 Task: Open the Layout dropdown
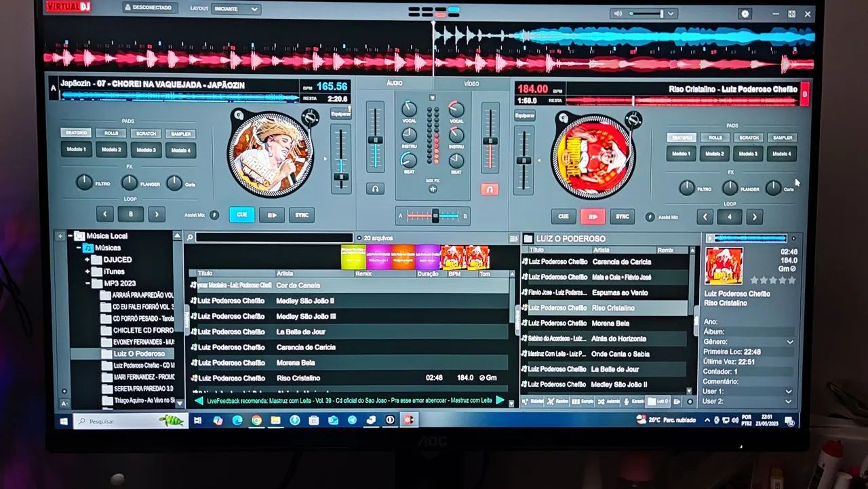236,9
